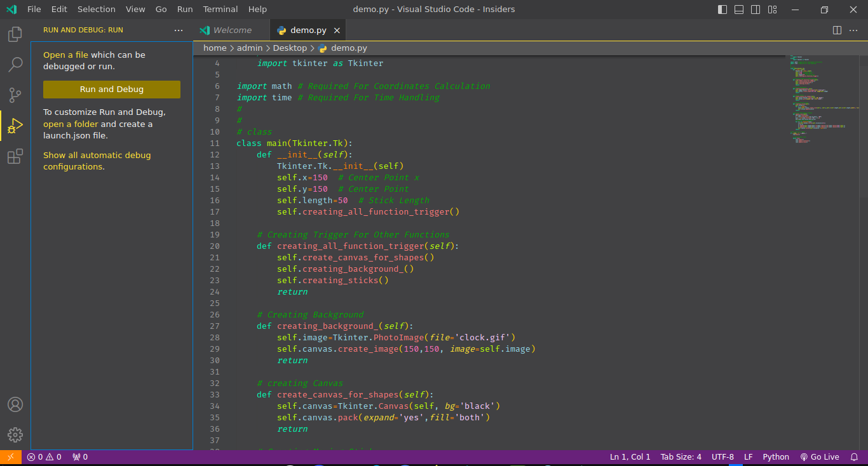Select the Run and Debug activity icon
Viewport: 868px width, 466px height.
point(15,126)
